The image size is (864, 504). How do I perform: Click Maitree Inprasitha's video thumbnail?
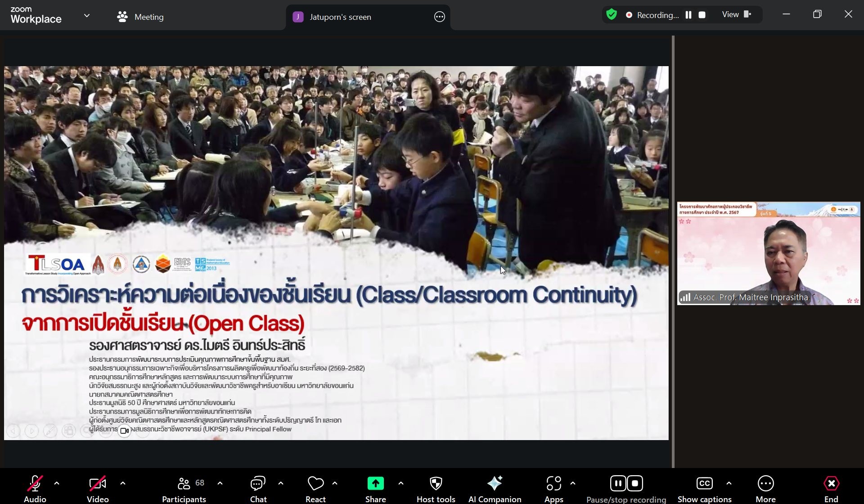pyautogui.click(x=768, y=253)
